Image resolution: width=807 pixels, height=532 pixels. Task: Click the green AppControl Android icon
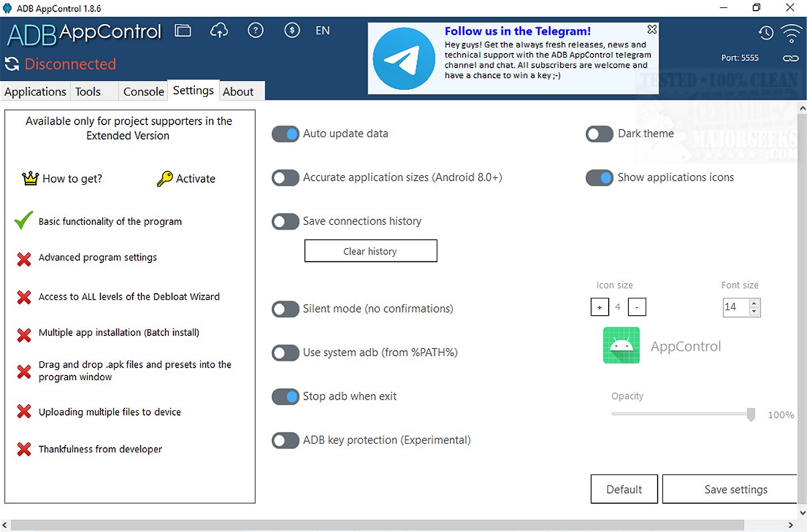(x=621, y=345)
